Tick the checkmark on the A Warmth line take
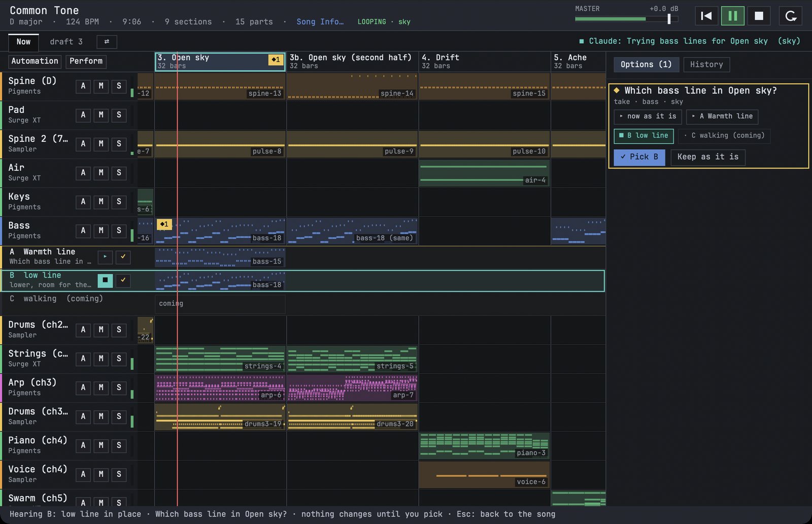 click(123, 257)
